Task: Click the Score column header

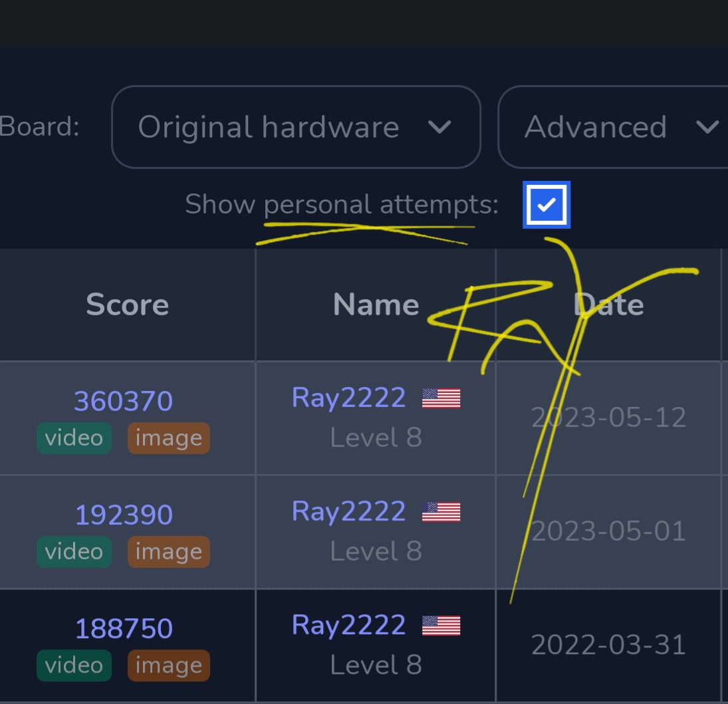Action: [x=127, y=305]
